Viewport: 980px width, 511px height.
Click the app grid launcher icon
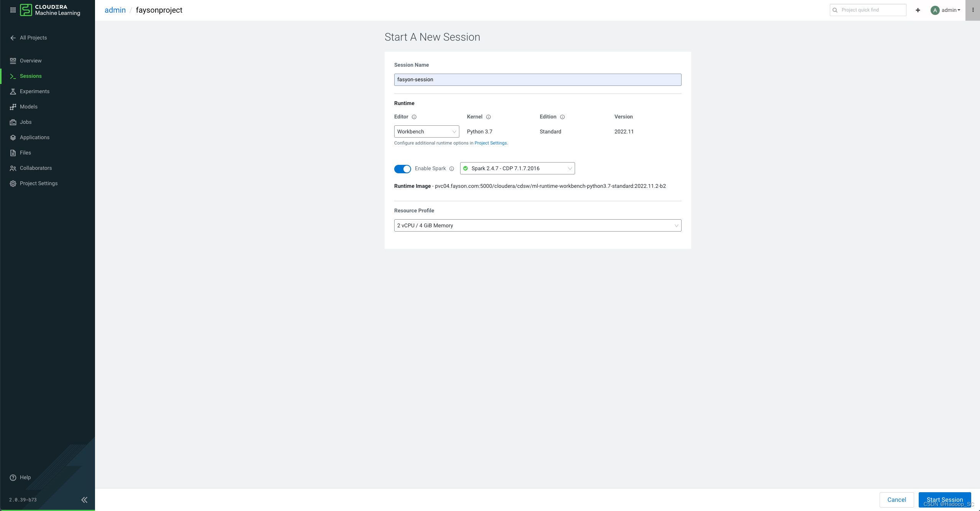[13, 10]
